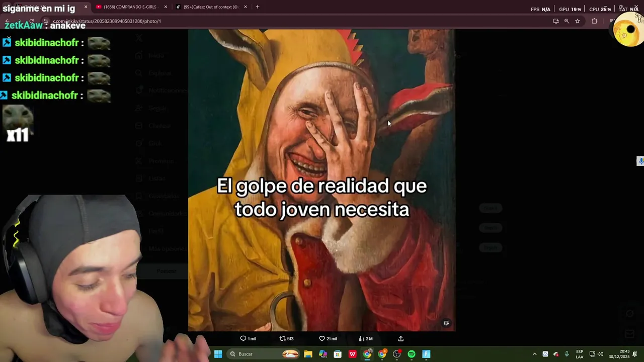This screenshot has height=362, width=644.
Task: Open the Chrome icon next to WPS
Action: click(x=367, y=354)
